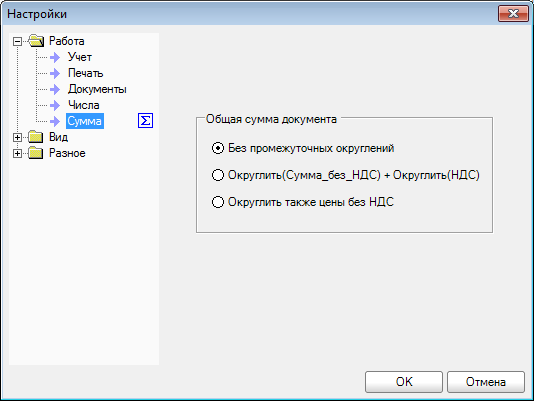Screen dimensions: 534x401
Task: Click the arrow icon beside Документы
Action: tap(55, 89)
